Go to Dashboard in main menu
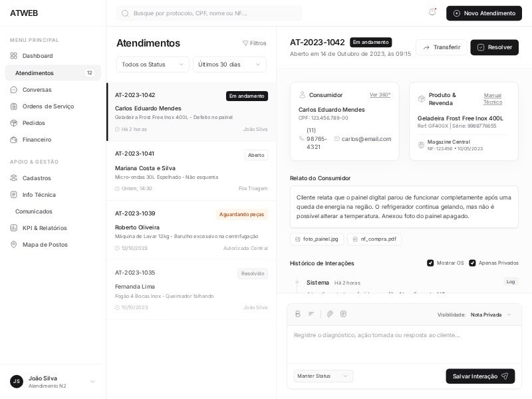The height and width of the screenshot is (399, 532). point(37,56)
